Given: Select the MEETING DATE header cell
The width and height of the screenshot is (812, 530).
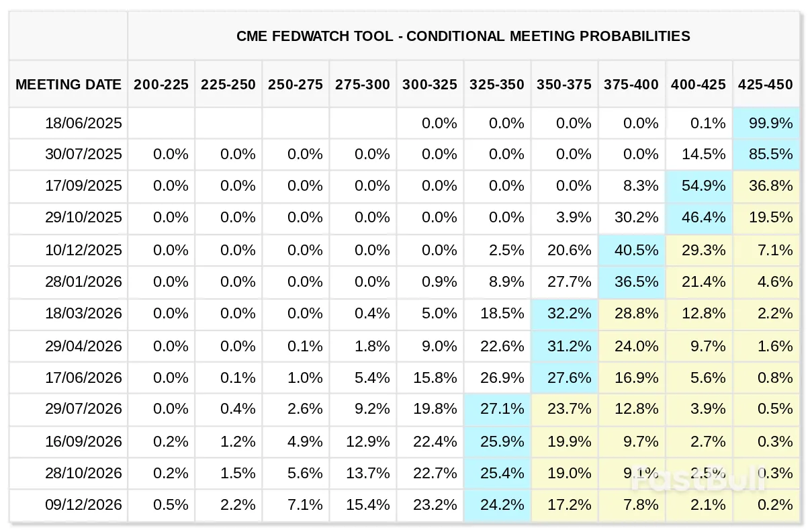Looking at the screenshot, I should click(69, 85).
